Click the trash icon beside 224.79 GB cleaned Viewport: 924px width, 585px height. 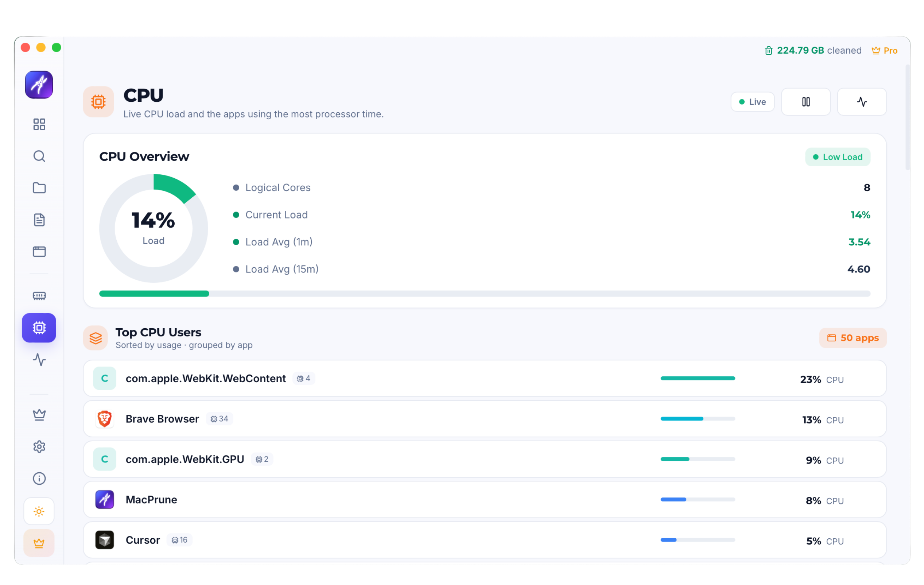(x=768, y=51)
